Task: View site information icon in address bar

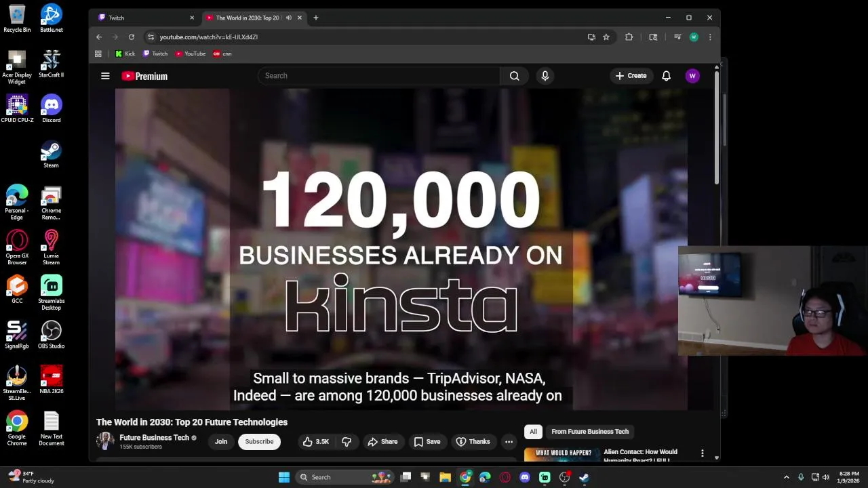Action: click(x=151, y=37)
